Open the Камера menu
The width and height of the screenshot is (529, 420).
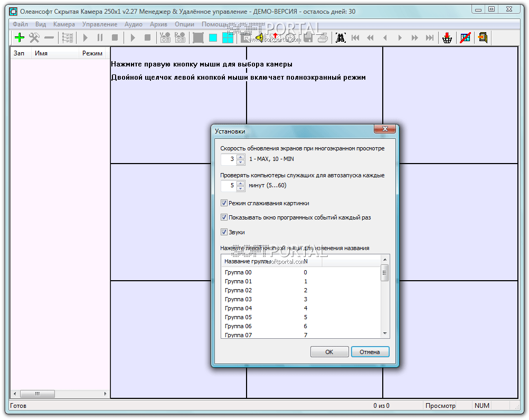[x=64, y=24]
